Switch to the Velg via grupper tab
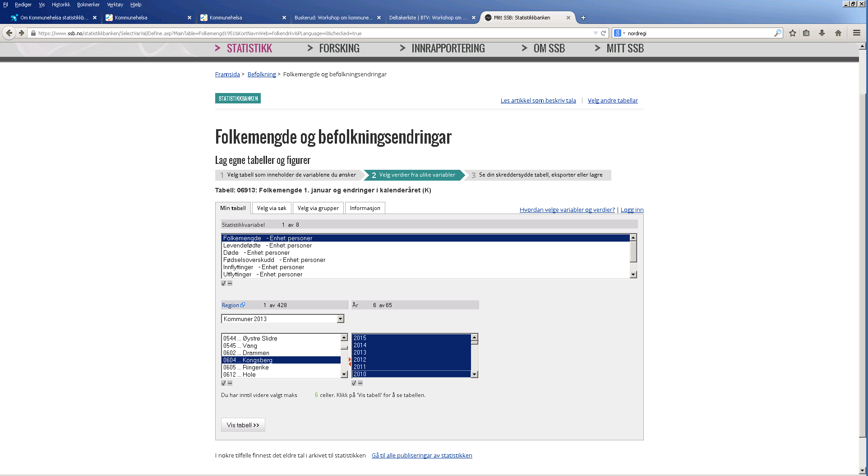 (318, 208)
